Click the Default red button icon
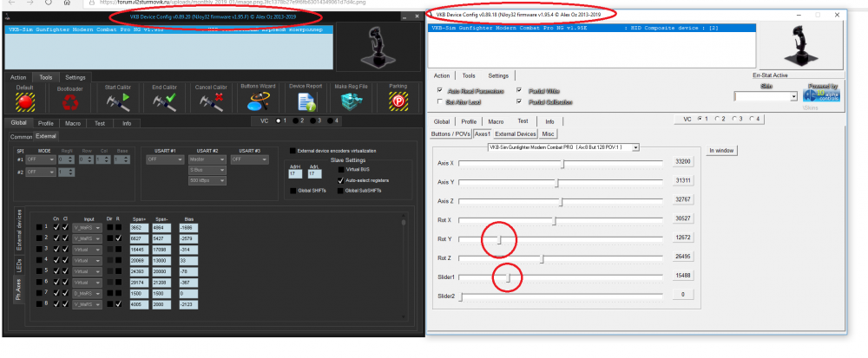868x358 pixels. (24, 102)
